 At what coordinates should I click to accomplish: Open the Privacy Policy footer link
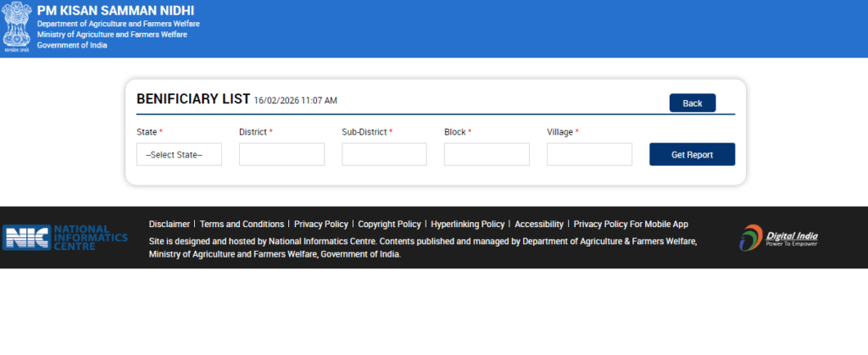coord(321,224)
